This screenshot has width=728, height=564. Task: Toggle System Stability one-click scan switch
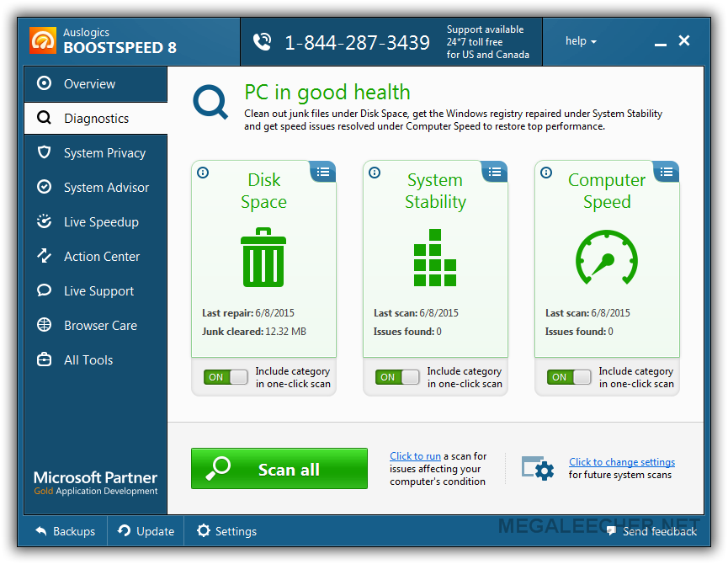click(x=397, y=377)
